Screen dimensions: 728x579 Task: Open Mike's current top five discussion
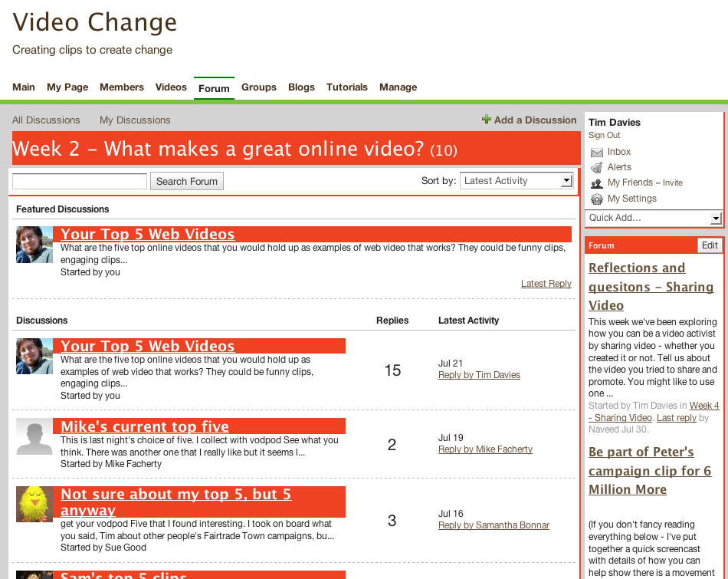pos(145,426)
